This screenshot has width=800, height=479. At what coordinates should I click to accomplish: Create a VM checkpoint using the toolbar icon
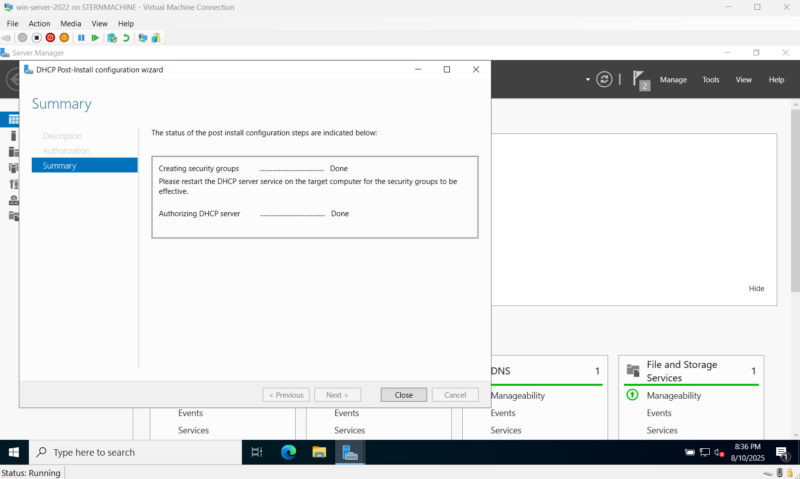[x=112, y=38]
